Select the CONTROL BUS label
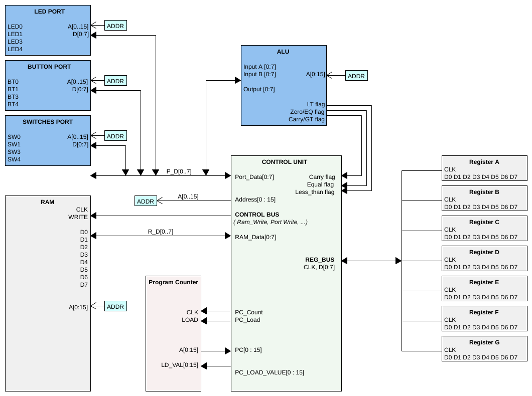Screen dimensions: 532x396 (257, 215)
